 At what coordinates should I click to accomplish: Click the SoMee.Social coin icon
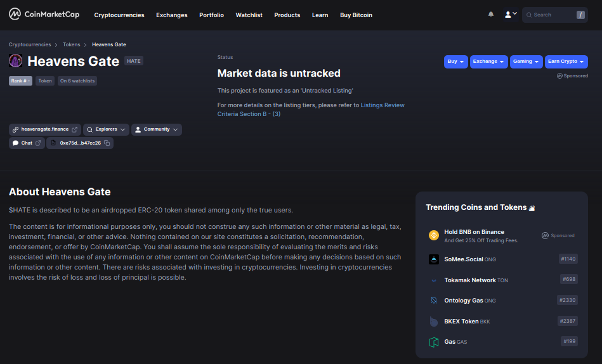tap(434, 259)
